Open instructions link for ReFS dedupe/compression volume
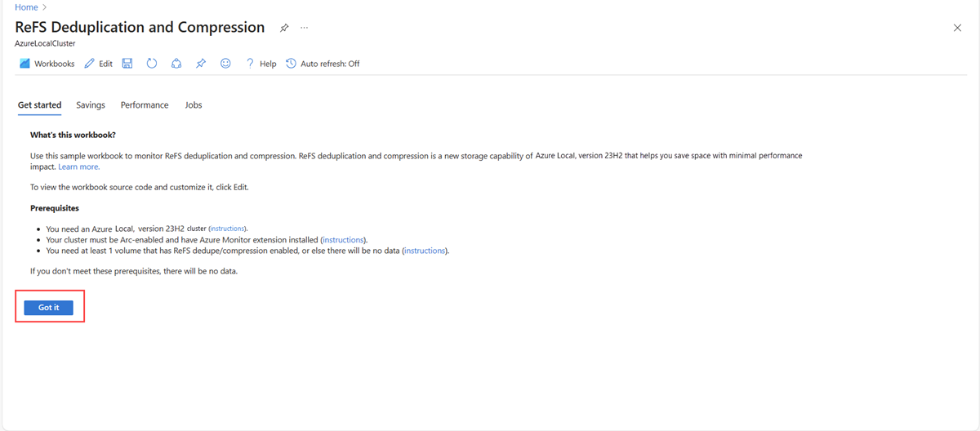Viewport: 980px width, 431px height. click(425, 251)
